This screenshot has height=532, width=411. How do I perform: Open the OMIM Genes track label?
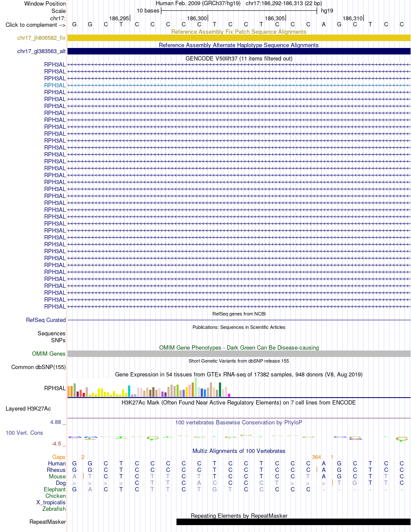[x=49, y=354]
